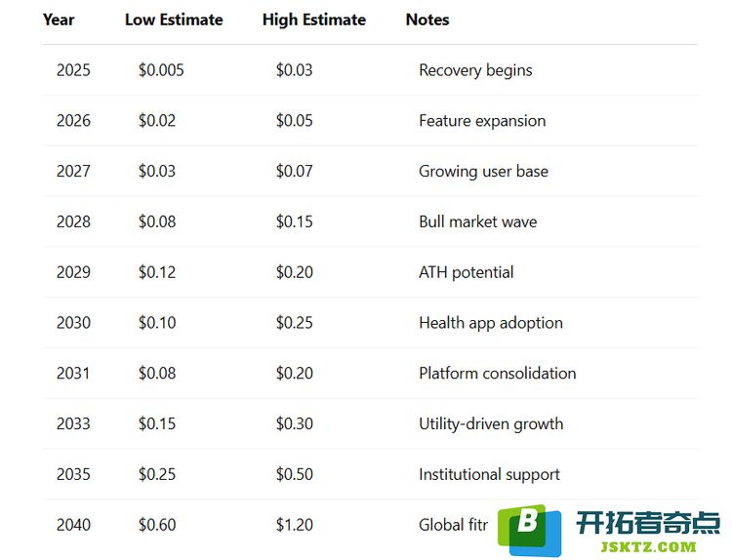Select the Low Estimate column header
This screenshot has height=560, width=732.
click(x=174, y=20)
